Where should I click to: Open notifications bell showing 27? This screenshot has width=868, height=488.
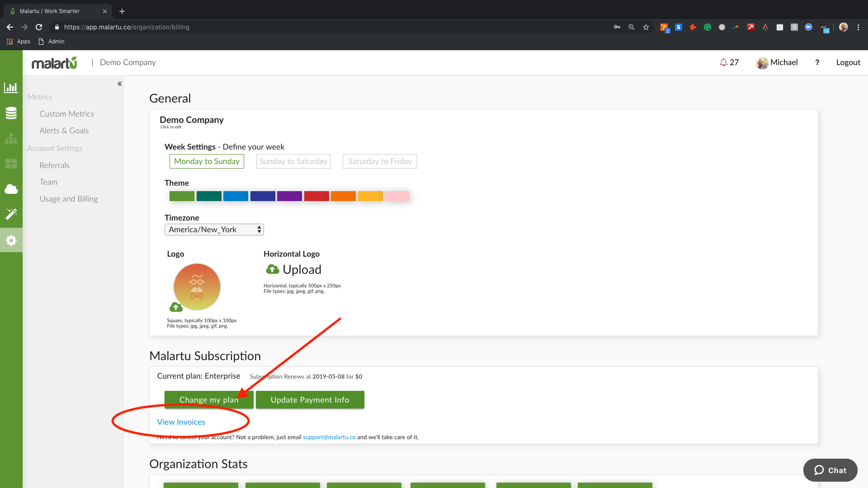click(729, 62)
